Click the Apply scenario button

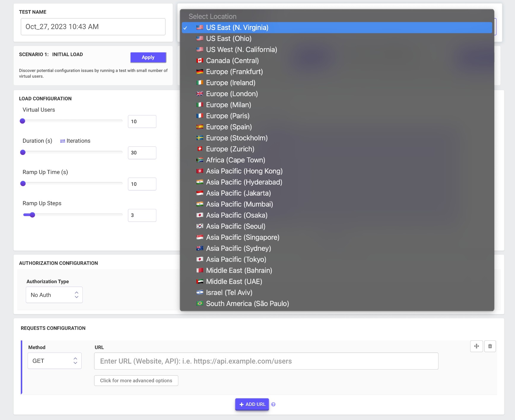click(x=148, y=57)
